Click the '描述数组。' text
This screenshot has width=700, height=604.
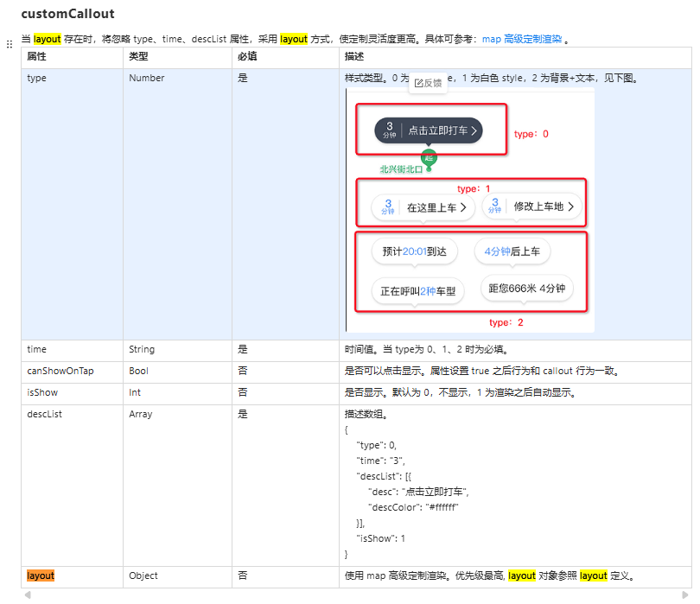click(x=366, y=414)
